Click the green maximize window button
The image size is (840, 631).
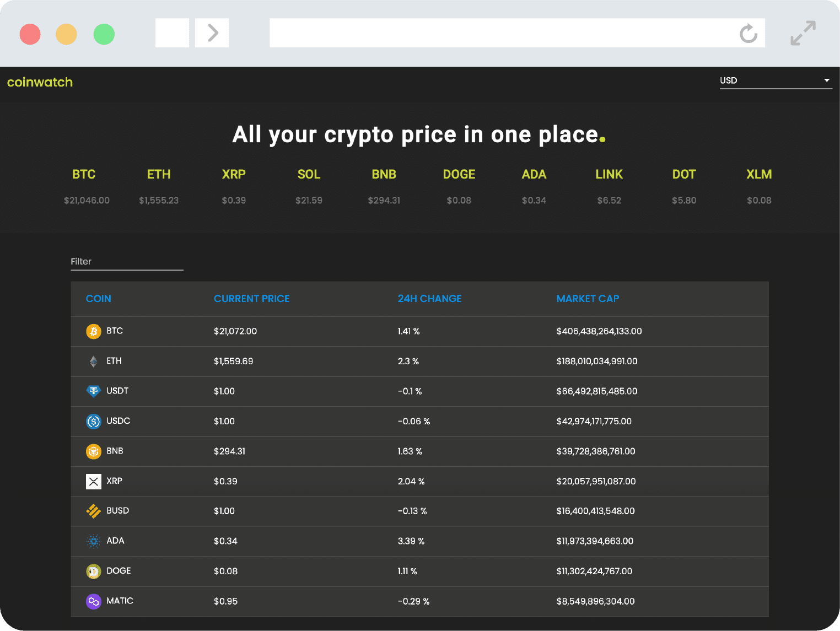(x=104, y=34)
